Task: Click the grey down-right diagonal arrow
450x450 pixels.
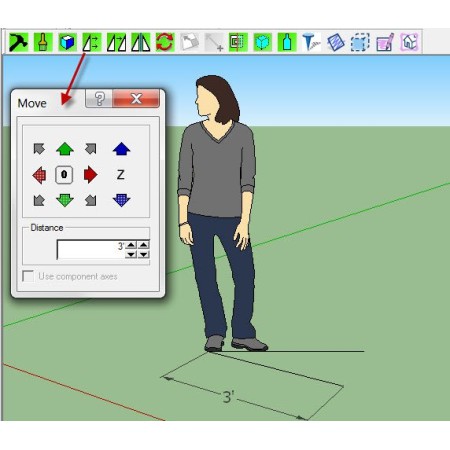Action: tap(90, 200)
